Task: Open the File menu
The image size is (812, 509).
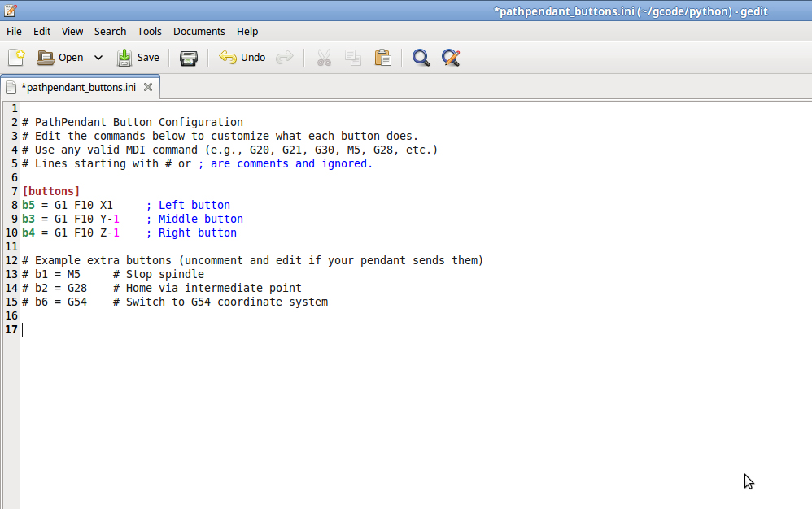Action: coord(14,32)
